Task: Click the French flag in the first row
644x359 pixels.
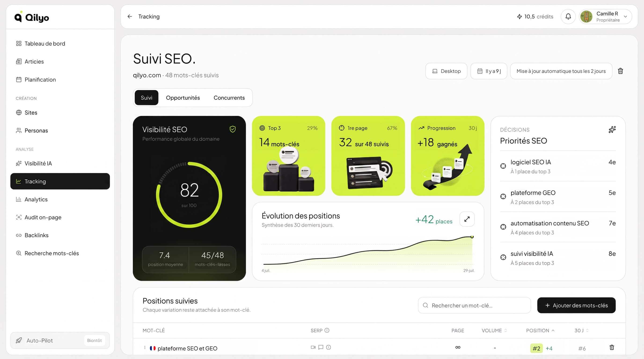Action: (x=153, y=348)
